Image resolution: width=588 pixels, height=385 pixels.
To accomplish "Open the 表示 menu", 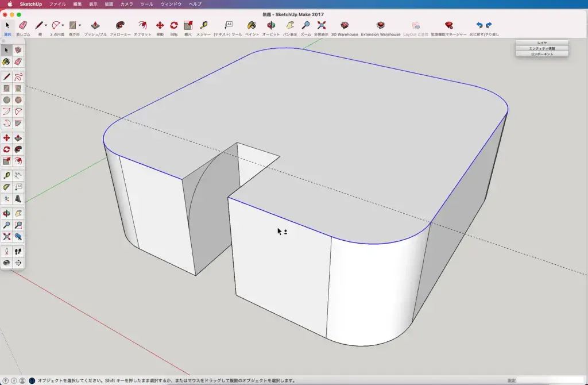I will coord(93,4).
